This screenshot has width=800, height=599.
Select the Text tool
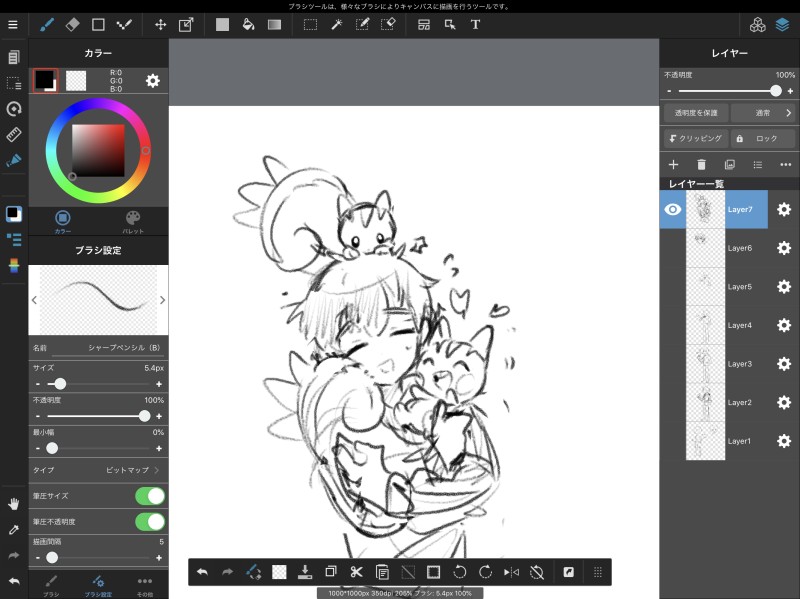point(475,24)
